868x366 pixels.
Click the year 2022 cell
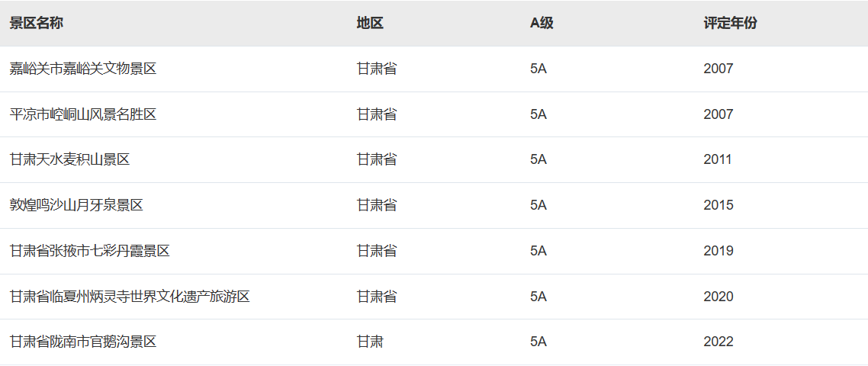tap(719, 342)
